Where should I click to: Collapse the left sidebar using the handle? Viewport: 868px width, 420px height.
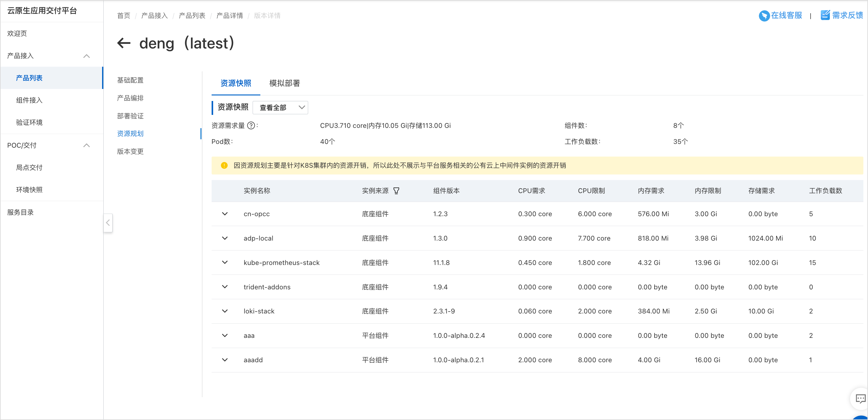tap(108, 223)
